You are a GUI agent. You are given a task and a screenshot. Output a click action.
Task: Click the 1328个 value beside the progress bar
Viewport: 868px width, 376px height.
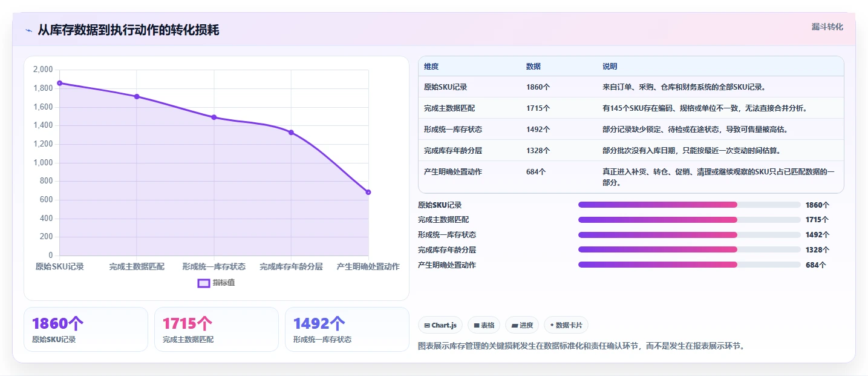click(817, 249)
